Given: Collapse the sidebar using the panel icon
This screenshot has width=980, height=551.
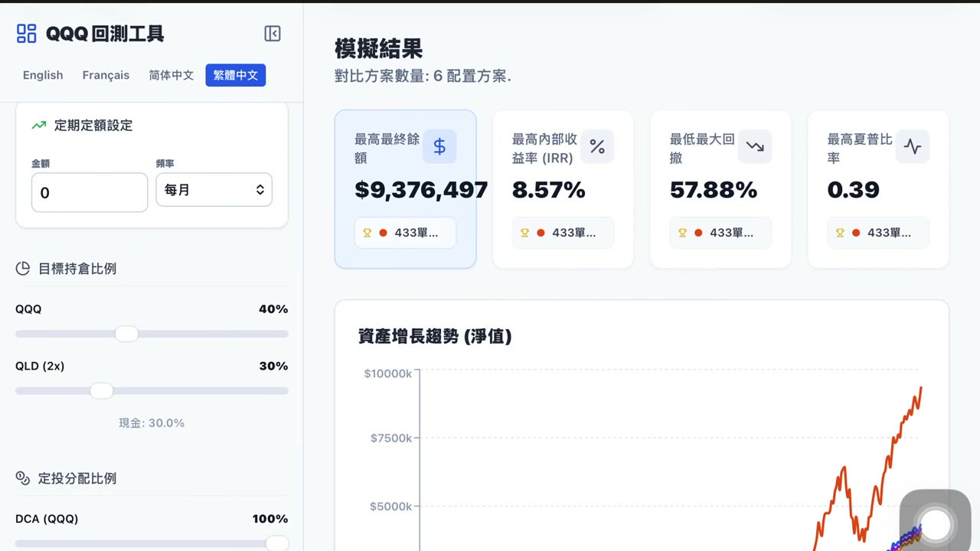Looking at the screenshot, I should pos(273,33).
